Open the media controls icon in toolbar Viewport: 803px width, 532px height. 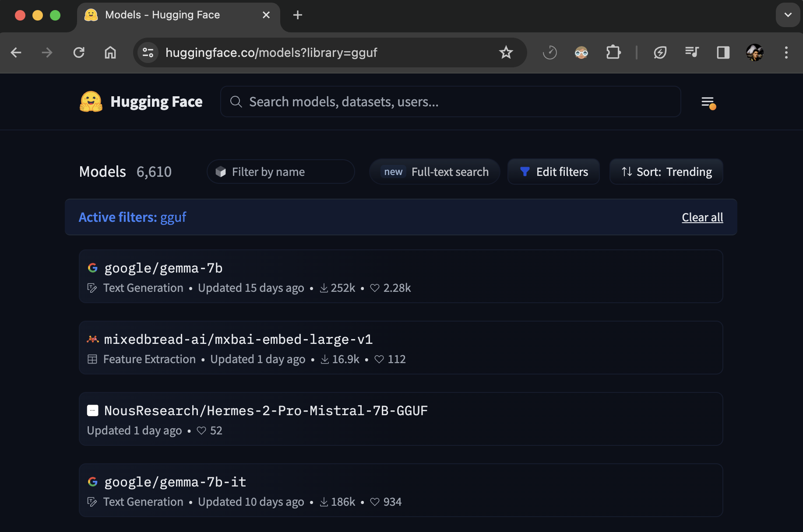coord(691,52)
